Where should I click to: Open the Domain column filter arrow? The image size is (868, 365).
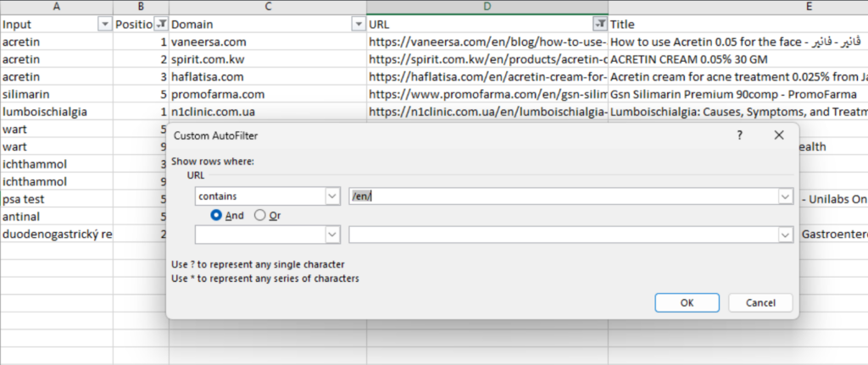tap(358, 25)
